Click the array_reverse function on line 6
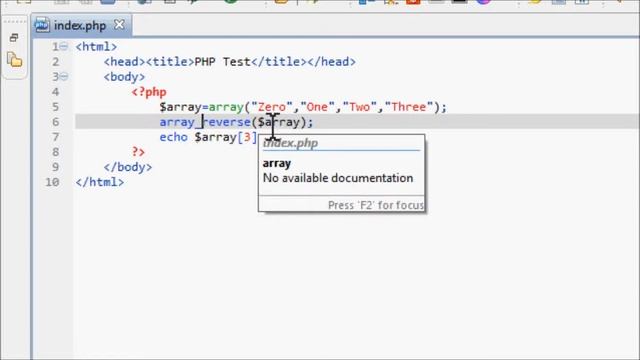The image size is (640, 360). point(205,122)
